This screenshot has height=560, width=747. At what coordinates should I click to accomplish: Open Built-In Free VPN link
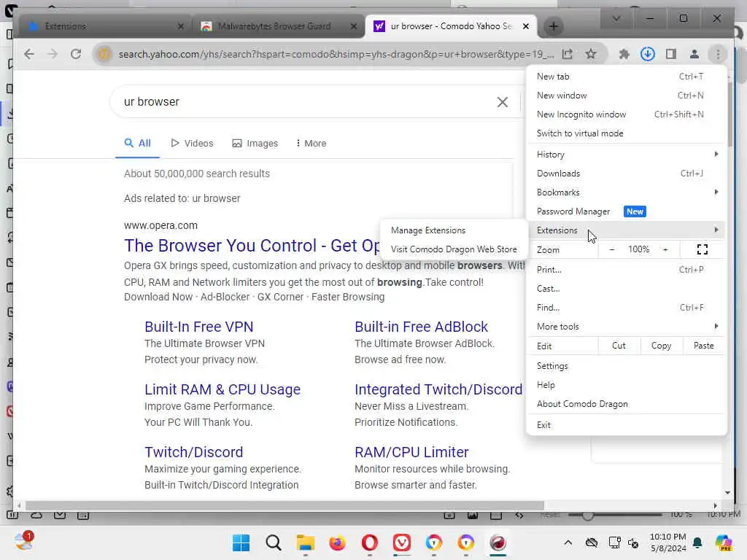point(198,327)
